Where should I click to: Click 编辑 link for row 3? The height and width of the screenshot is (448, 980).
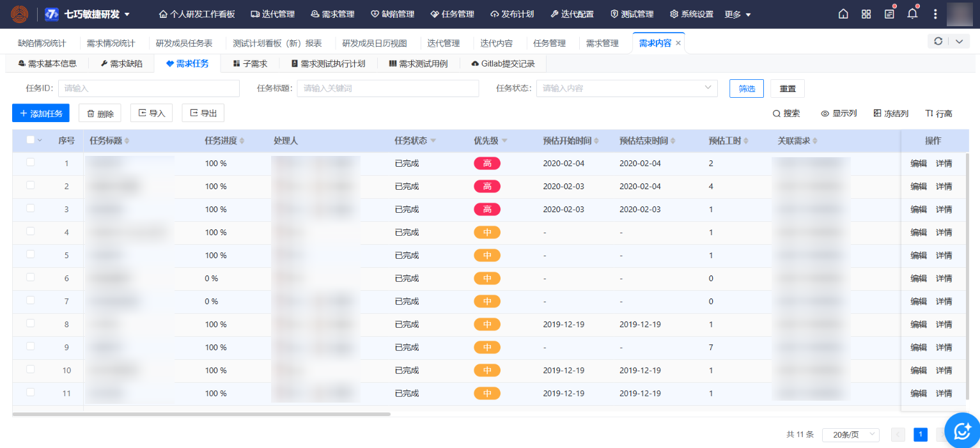pyautogui.click(x=919, y=209)
